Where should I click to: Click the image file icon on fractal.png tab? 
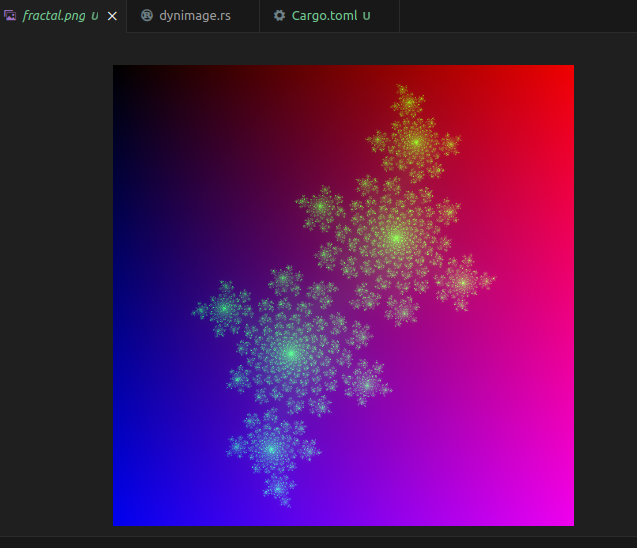click(10, 16)
